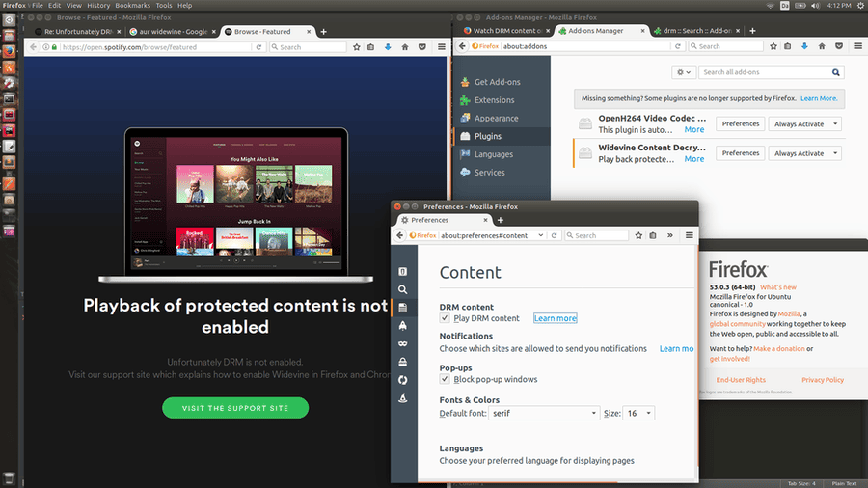Open Preferences for OpenH264 Video Codec
Image resolution: width=868 pixels, height=488 pixels.
click(x=740, y=124)
